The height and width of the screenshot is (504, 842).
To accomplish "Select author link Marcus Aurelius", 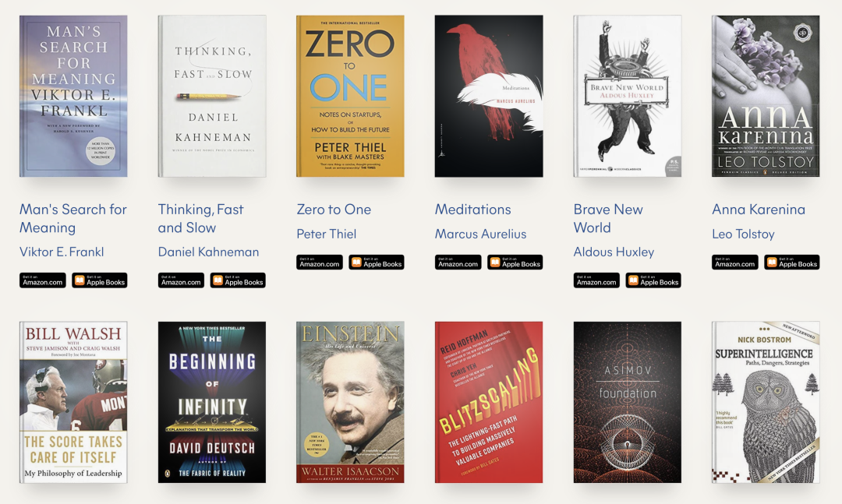I will (x=480, y=234).
